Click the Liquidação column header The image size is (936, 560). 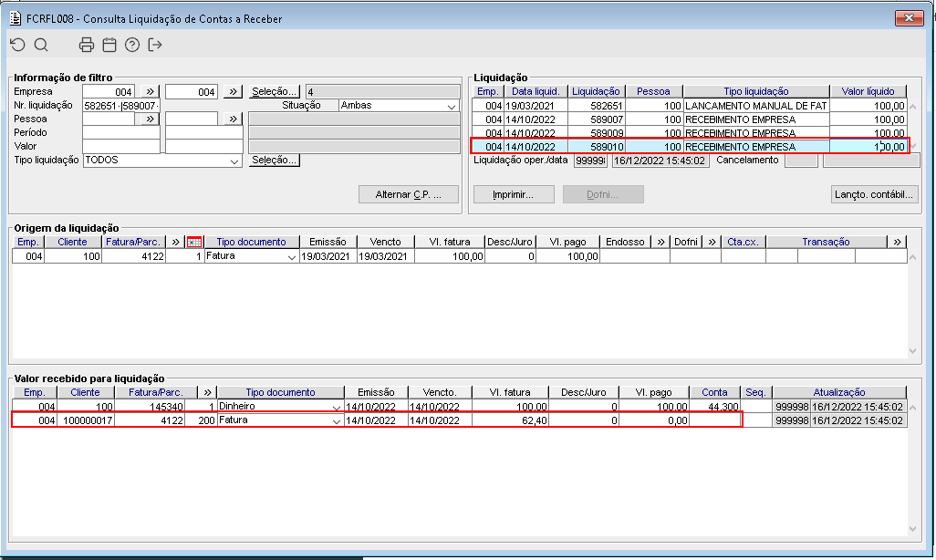pyautogui.click(x=596, y=91)
